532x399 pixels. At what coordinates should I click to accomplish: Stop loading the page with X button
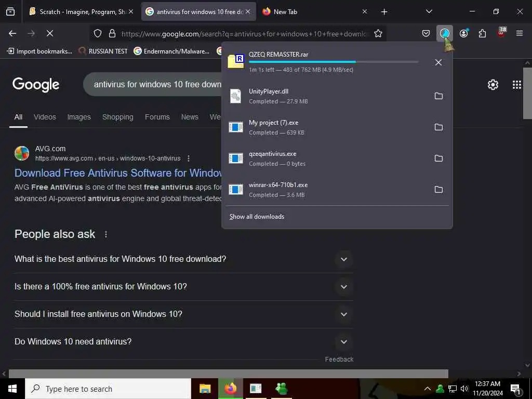pyautogui.click(x=49, y=33)
